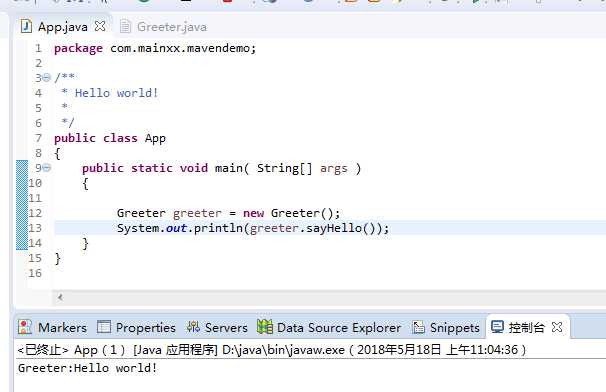Click line number 16 in the gutter
Image resolution: width=606 pixels, height=392 pixels.
(35, 273)
